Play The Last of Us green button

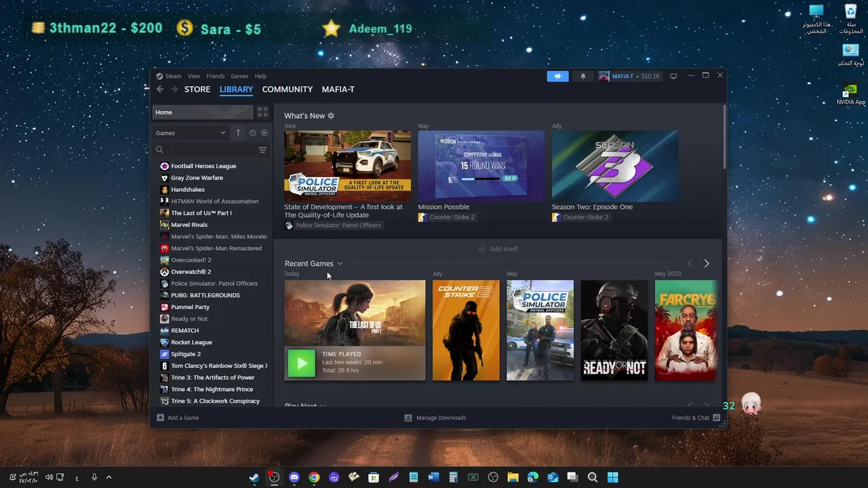click(302, 363)
